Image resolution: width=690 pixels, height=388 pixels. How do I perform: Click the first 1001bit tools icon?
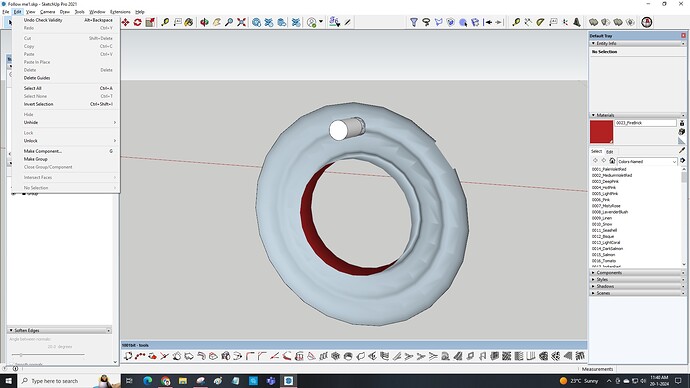[128, 356]
